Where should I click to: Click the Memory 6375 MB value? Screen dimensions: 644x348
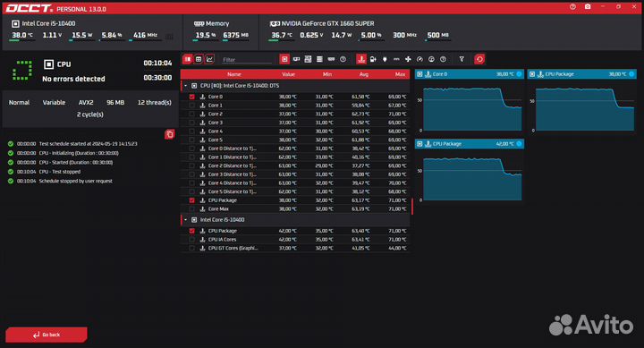click(236, 35)
